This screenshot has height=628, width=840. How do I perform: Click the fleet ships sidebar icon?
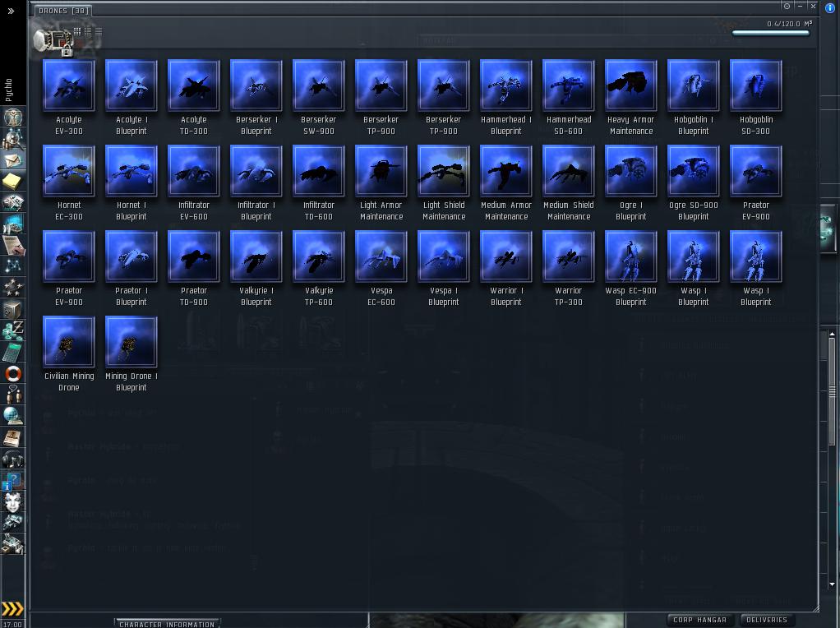coord(13,523)
